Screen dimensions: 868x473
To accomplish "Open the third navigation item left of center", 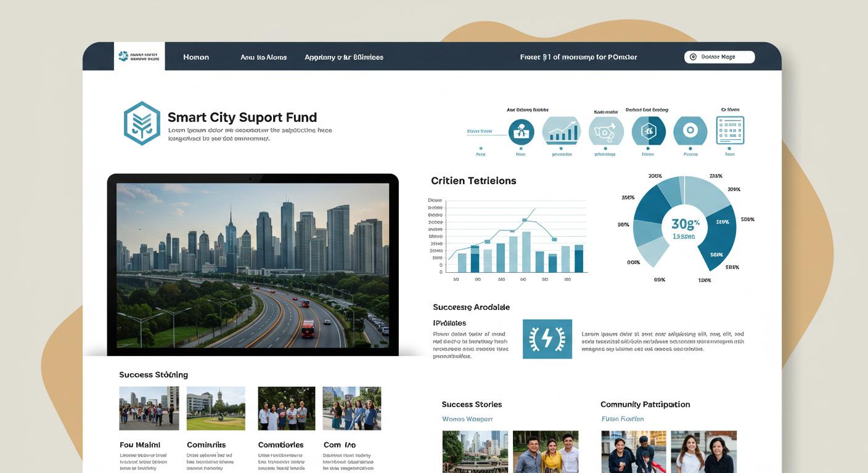I will (x=344, y=57).
